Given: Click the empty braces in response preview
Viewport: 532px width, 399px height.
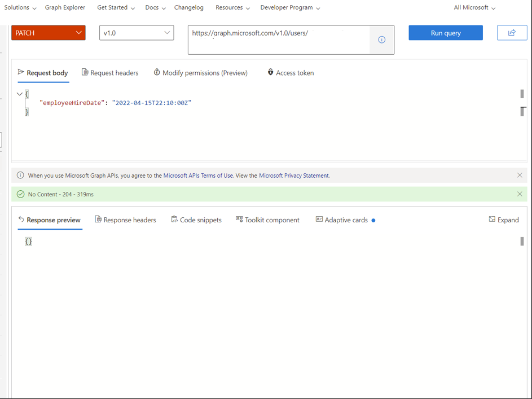Looking at the screenshot, I should (x=29, y=241).
